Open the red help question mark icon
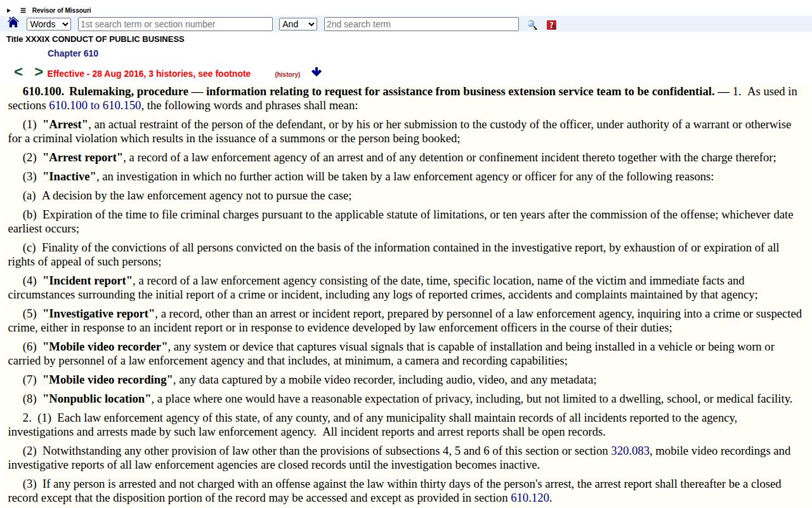Image resolution: width=812 pixels, height=508 pixels. click(x=551, y=25)
